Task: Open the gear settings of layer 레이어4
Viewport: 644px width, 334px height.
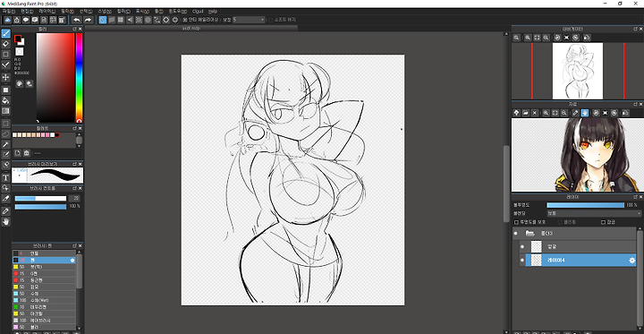Action: click(632, 261)
